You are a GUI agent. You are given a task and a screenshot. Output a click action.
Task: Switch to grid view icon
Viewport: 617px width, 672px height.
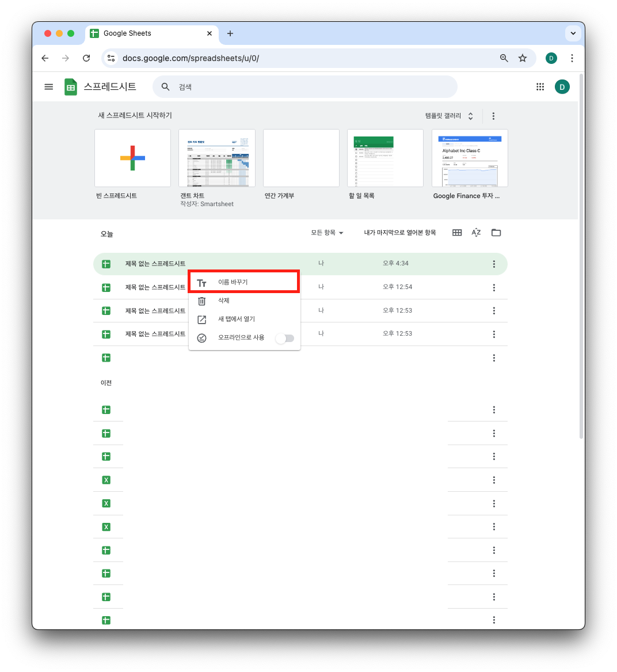tap(457, 233)
